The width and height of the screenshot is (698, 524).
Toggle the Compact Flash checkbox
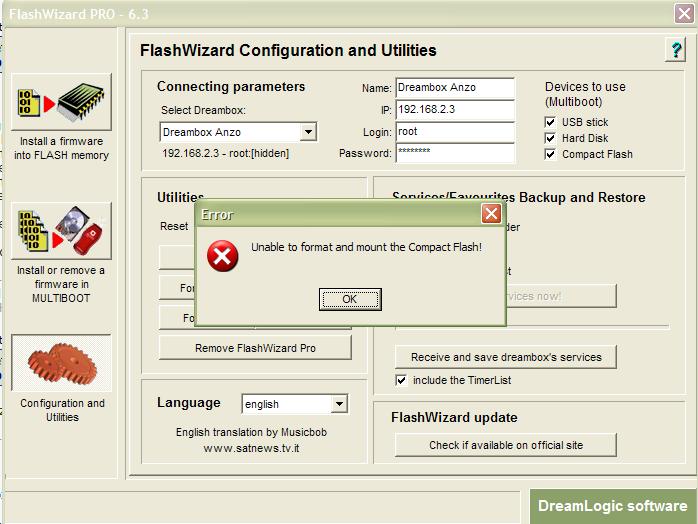coord(550,154)
